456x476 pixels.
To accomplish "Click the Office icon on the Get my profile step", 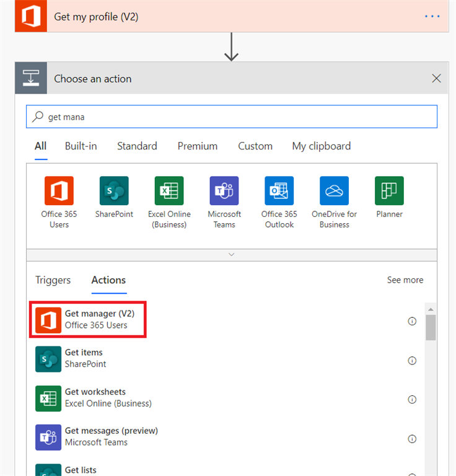I will point(31,16).
